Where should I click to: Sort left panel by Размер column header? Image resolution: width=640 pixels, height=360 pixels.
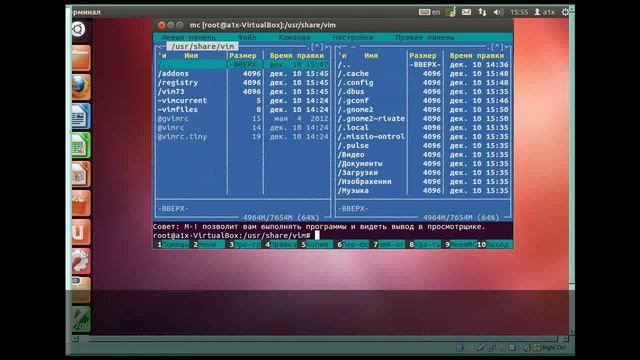243,56
